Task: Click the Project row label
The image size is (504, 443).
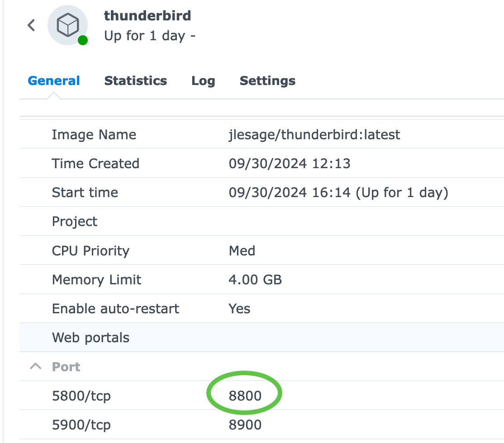Action: 75,221
